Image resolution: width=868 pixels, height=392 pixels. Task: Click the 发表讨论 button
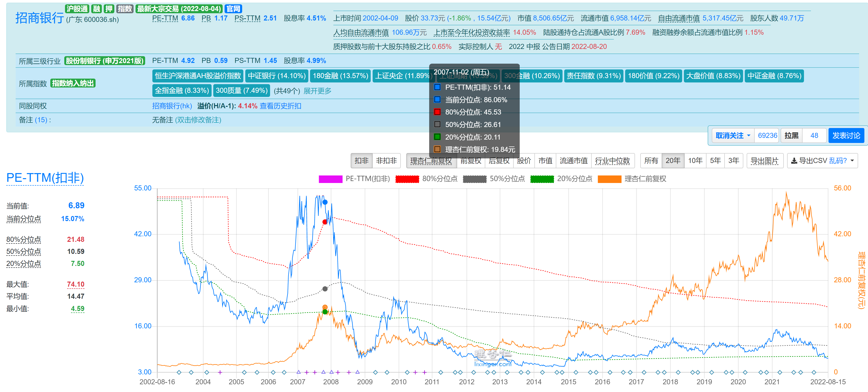[x=846, y=136]
